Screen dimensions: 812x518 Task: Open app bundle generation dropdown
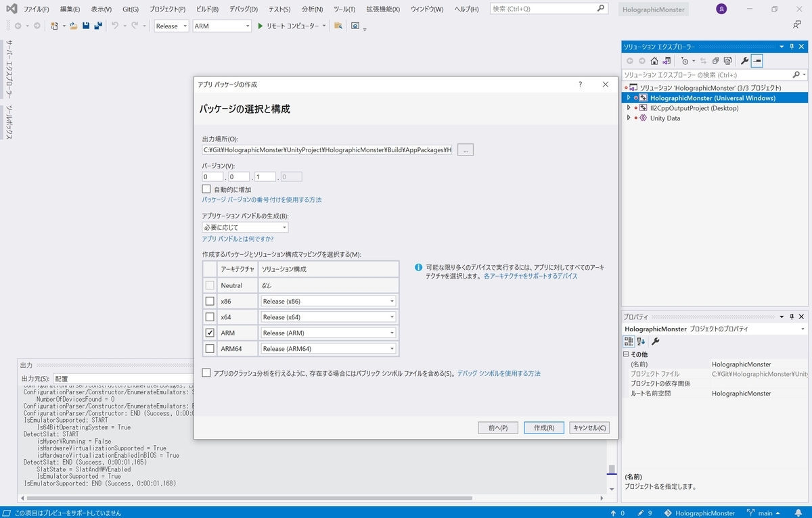[246, 227]
